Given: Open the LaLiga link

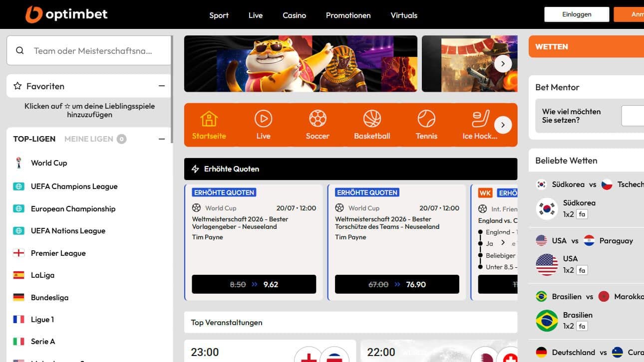Looking at the screenshot, I should tap(42, 275).
